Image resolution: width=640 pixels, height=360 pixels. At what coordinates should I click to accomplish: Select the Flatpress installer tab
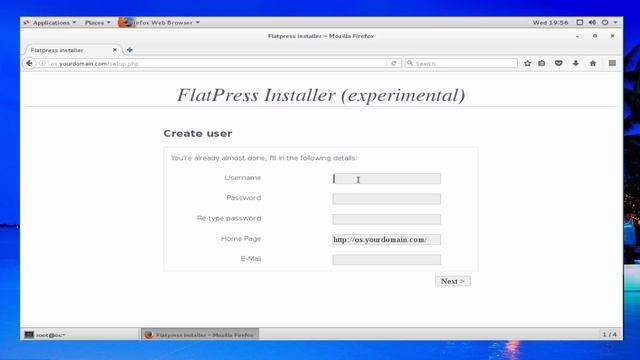[73, 50]
